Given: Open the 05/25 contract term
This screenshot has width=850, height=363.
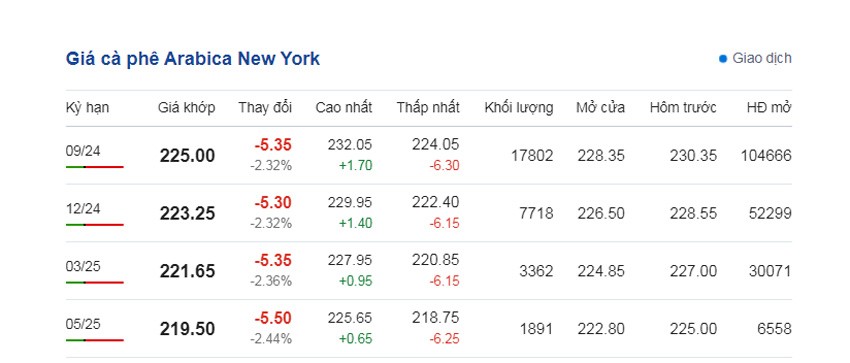Looking at the screenshot, I should click(x=83, y=324).
